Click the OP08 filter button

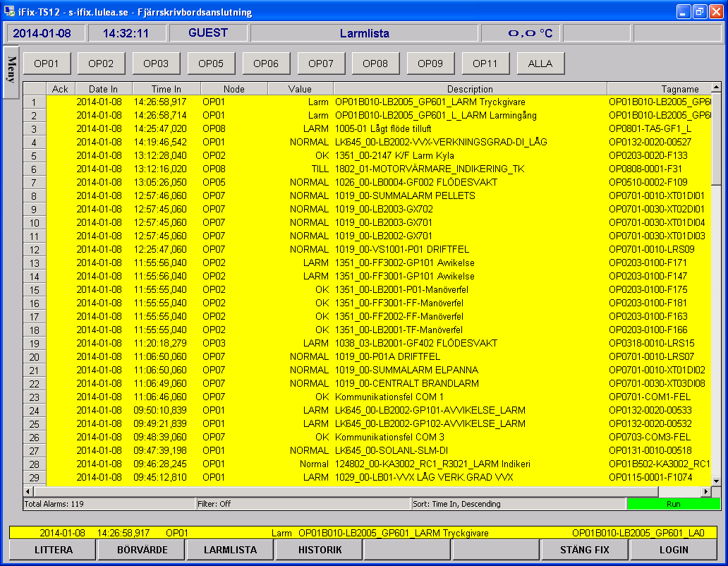[x=375, y=64]
